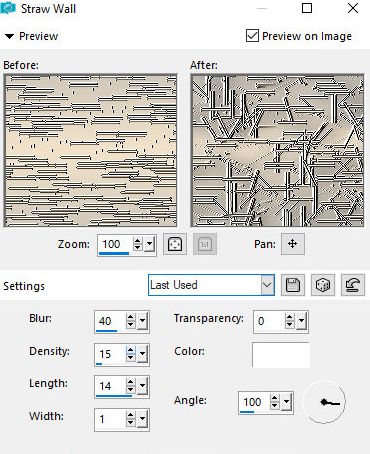Click the white Color swatch
The height and width of the screenshot is (454, 370).
point(281,355)
